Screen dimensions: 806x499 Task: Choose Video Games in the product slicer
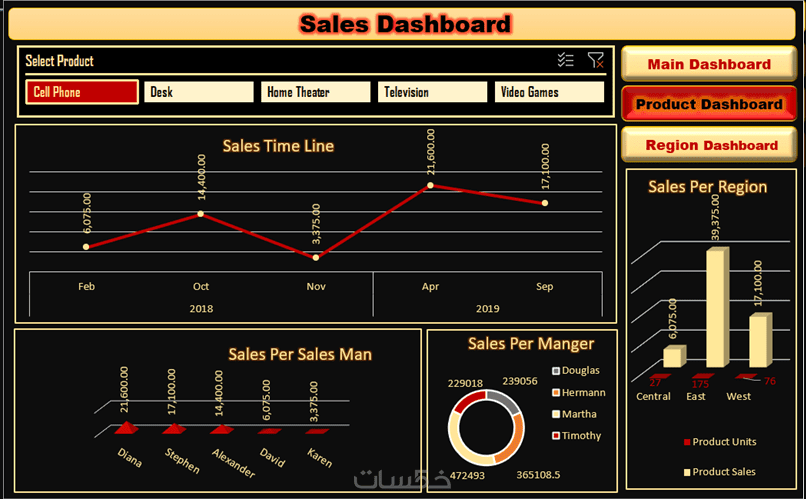pos(549,92)
